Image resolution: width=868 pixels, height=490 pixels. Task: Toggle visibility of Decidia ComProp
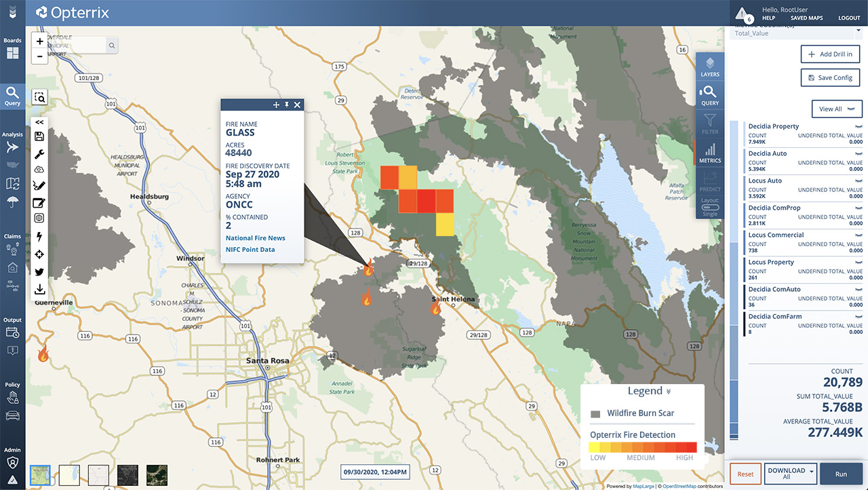pyautogui.click(x=859, y=208)
